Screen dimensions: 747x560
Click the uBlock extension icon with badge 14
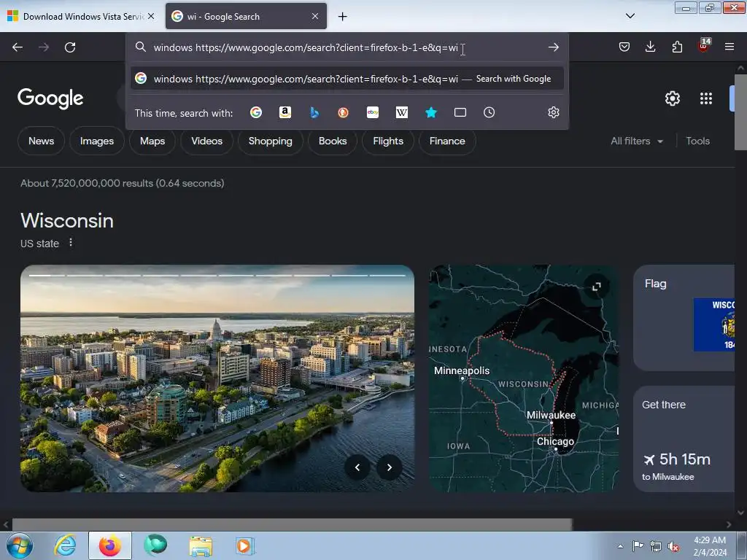pyautogui.click(x=703, y=46)
